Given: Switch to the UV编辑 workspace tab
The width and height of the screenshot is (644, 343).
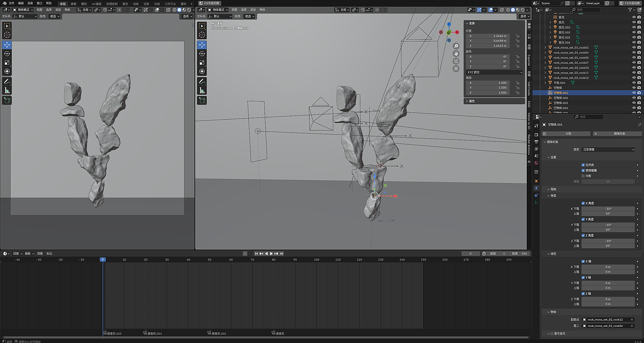Looking at the screenshot, I should pos(96,4).
